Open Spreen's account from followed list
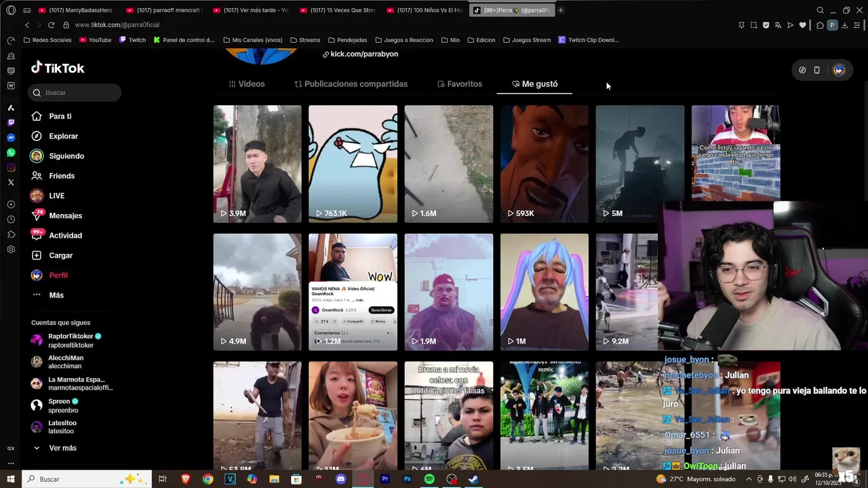The width and height of the screenshot is (868, 488). point(56,405)
